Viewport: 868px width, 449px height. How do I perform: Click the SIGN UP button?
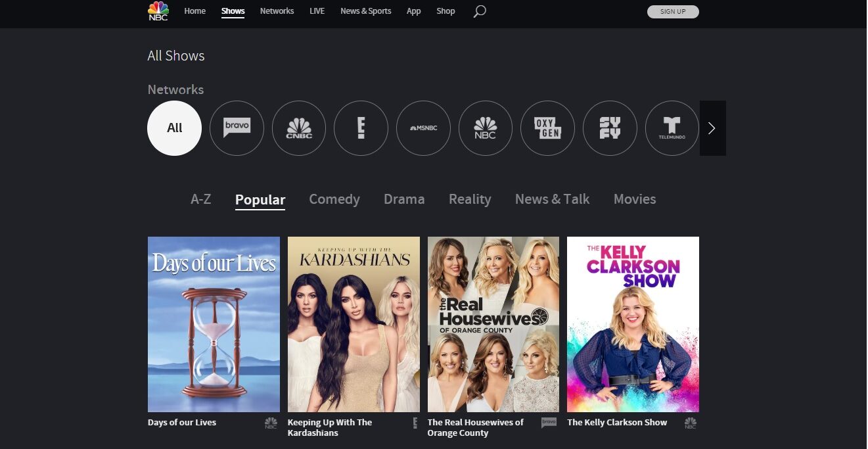[x=673, y=11]
